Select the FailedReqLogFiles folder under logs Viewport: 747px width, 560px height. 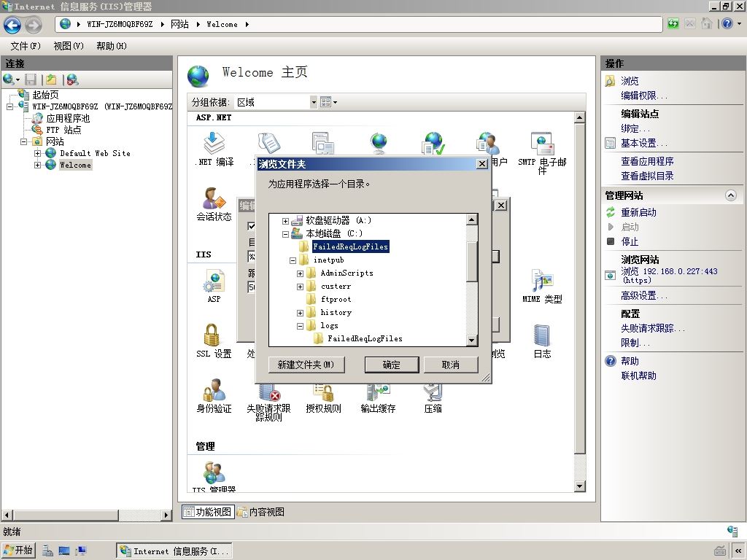[x=365, y=338]
